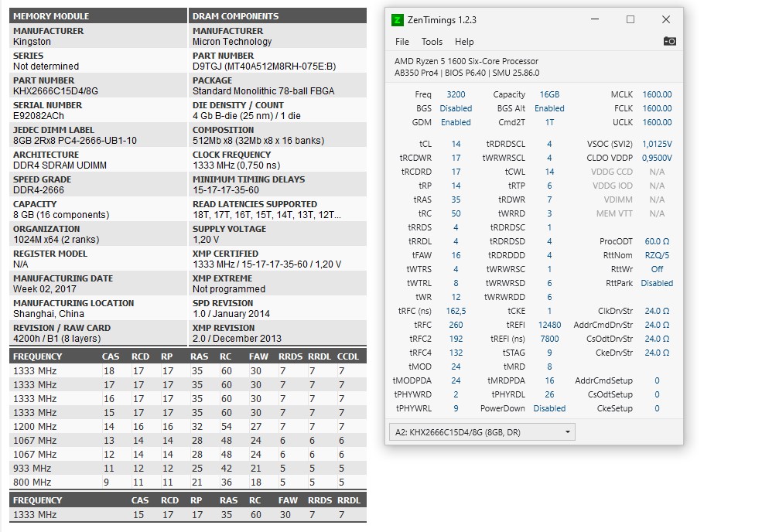
Task: Click the MCLK value 1600.00
Action: pyautogui.click(x=657, y=94)
